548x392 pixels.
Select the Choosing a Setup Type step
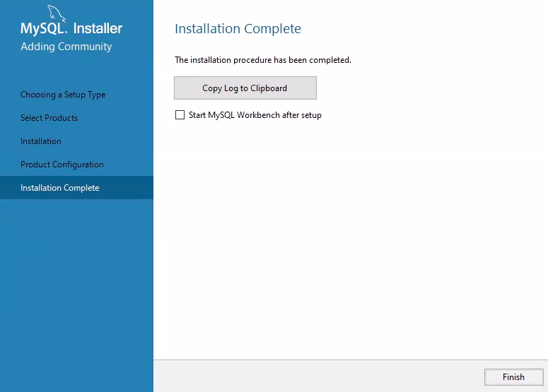click(63, 95)
